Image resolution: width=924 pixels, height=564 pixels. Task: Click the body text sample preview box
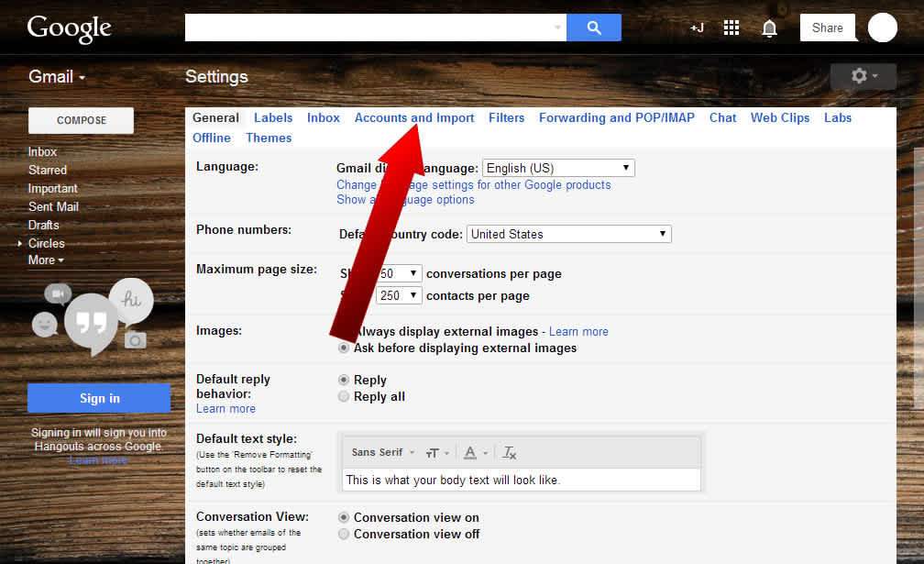(522, 480)
